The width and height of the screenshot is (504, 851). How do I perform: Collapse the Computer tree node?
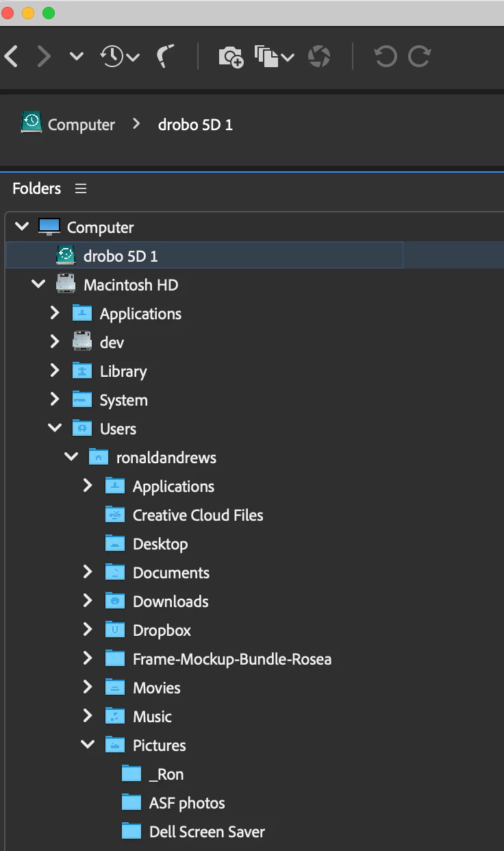click(x=22, y=226)
